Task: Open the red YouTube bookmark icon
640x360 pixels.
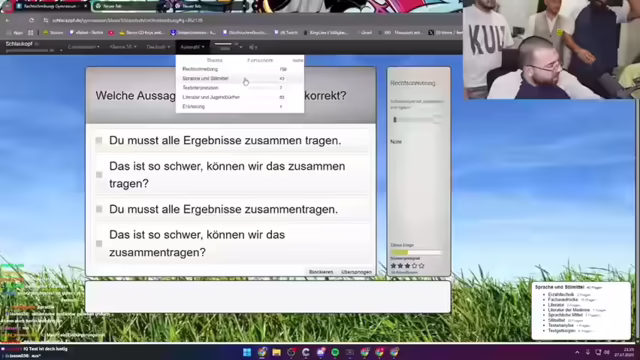Action: pyautogui.click(x=111, y=32)
